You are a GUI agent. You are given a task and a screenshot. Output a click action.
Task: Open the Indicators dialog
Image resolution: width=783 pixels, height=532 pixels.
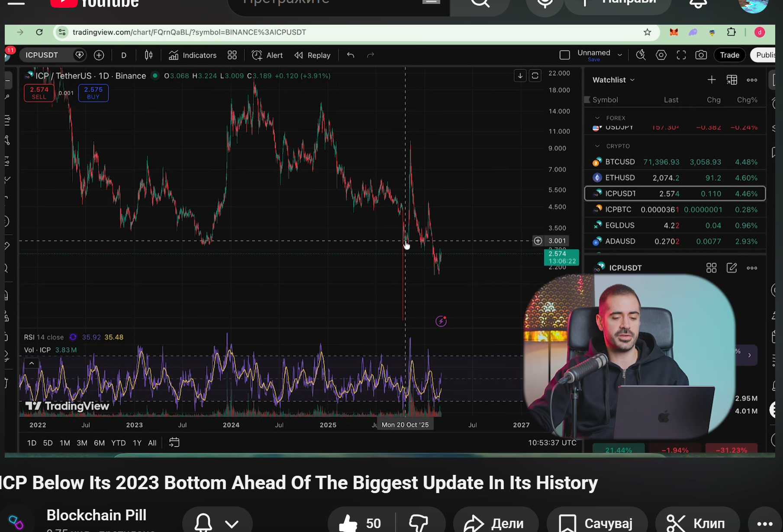[x=193, y=55]
